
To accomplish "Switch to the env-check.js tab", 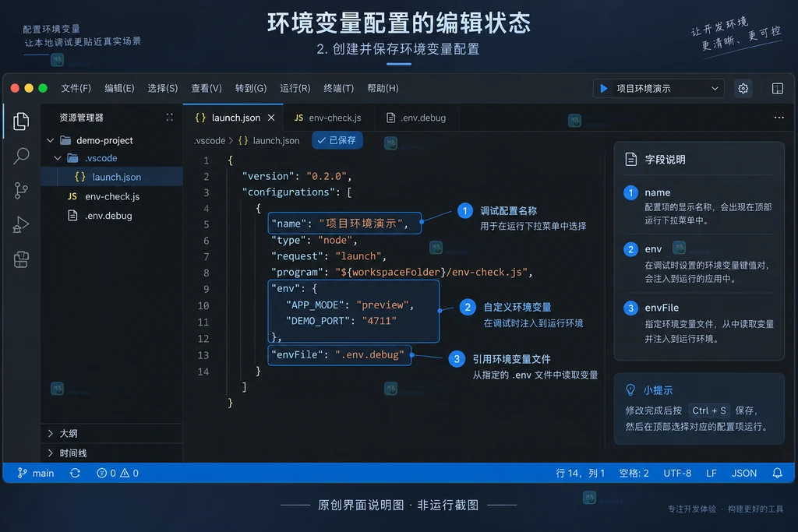I will point(328,118).
